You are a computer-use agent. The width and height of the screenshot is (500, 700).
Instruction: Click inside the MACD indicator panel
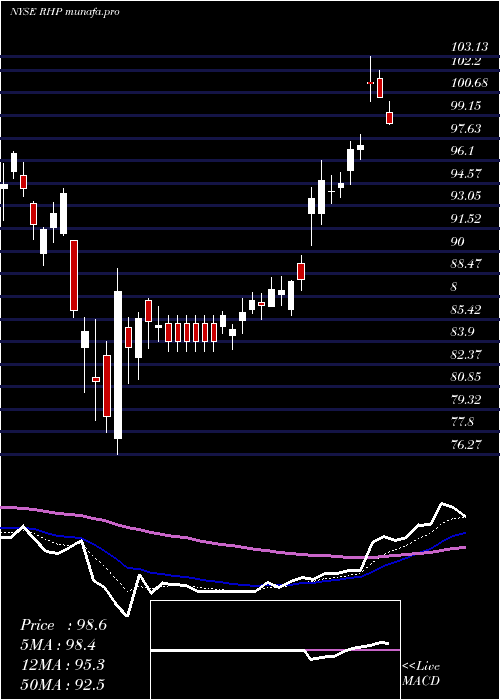275,650
